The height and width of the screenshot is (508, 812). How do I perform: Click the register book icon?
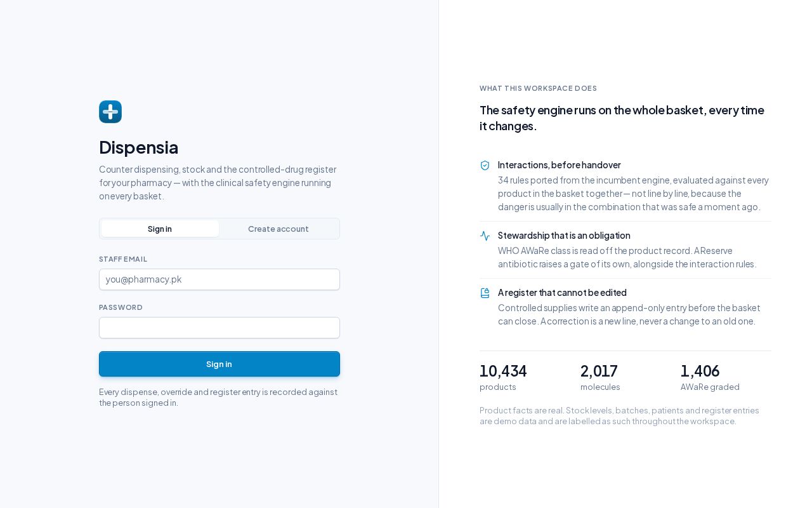point(485,293)
